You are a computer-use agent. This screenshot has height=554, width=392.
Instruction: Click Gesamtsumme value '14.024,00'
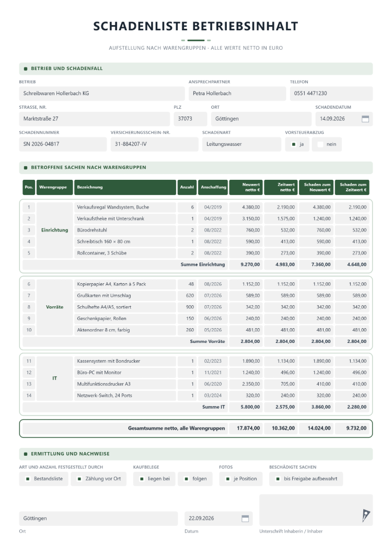pos(316,428)
